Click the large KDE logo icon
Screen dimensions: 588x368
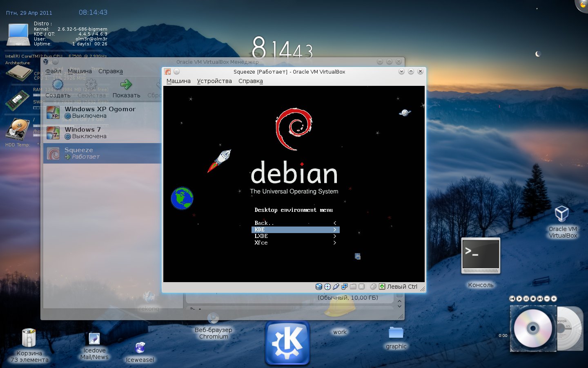(287, 343)
